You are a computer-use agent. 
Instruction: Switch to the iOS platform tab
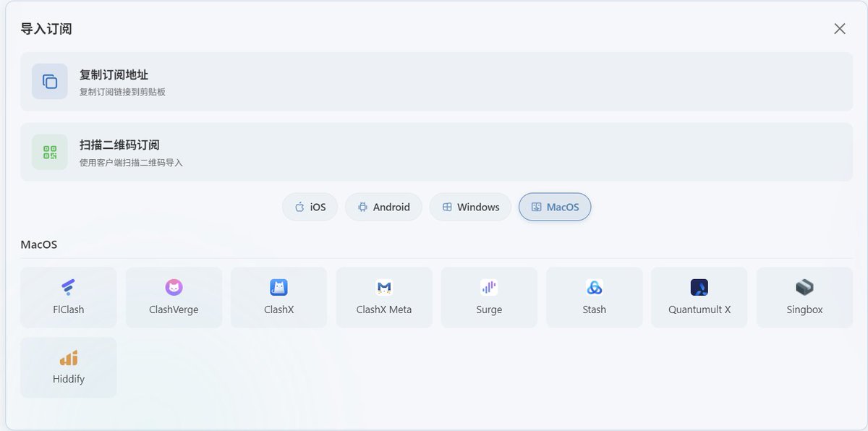pyautogui.click(x=310, y=207)
